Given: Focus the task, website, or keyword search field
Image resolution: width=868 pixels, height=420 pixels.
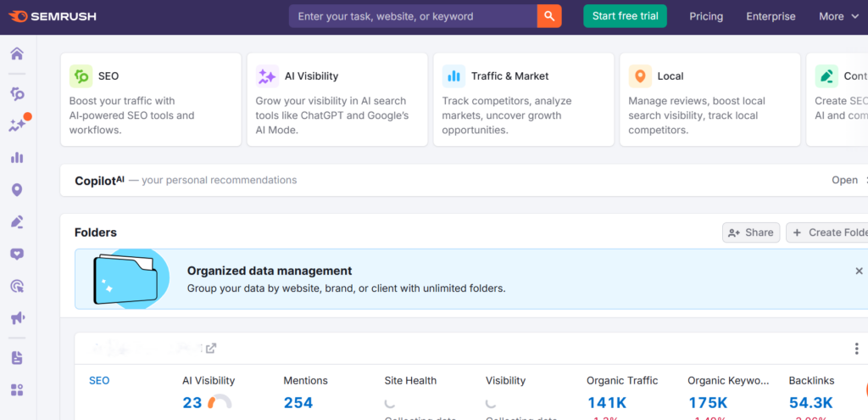Looking at the screenshot, I should coord(413,16).
